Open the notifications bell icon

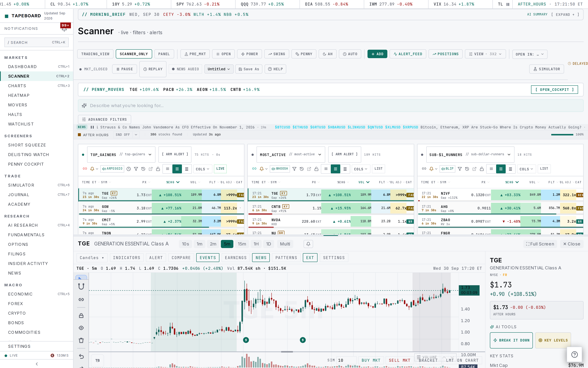pyautogui.click(x=64, y=29)
